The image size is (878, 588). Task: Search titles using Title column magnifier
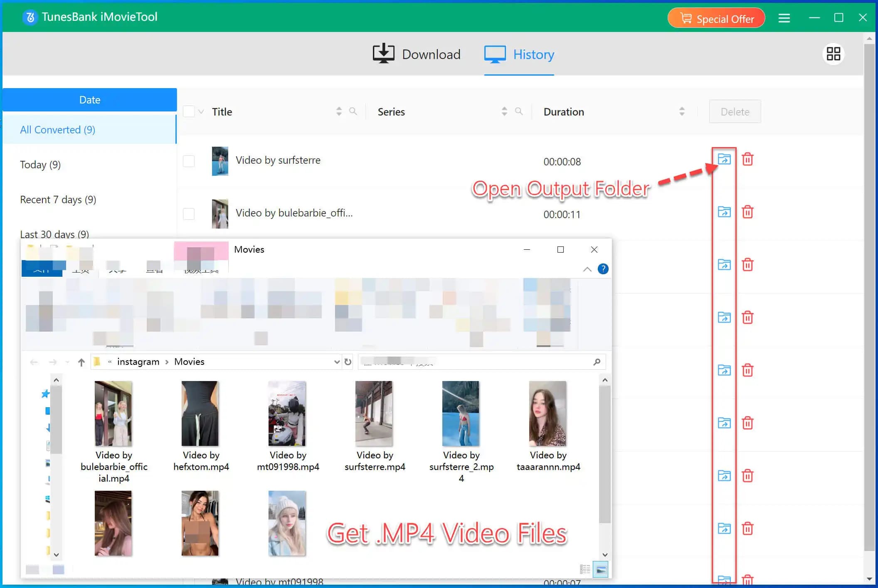[353, 111]
